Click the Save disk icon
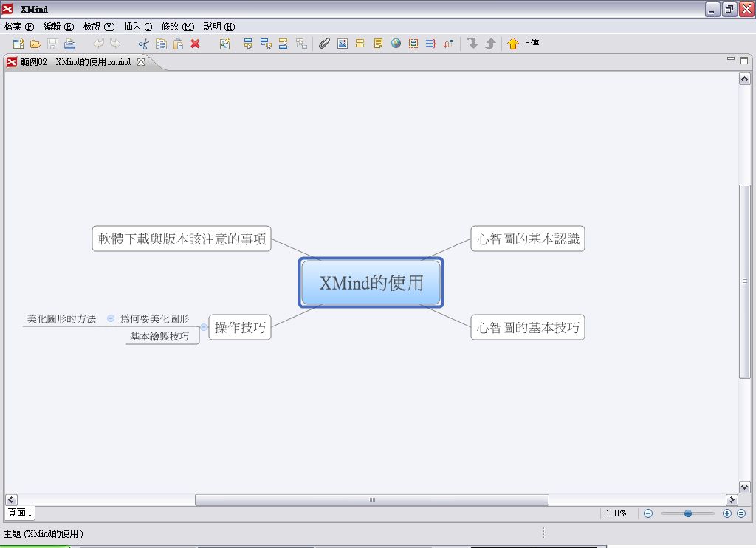The height and width of the screenshot is (548, 756). click(x=52, y=44)
